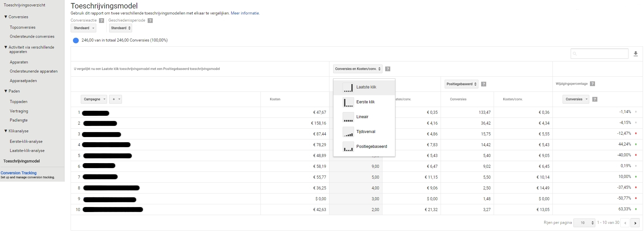The width and height of the screenshot is (644, 234).
Task: Open Conversies en Kosten/conv. dropdown
Action: (358, 69)
